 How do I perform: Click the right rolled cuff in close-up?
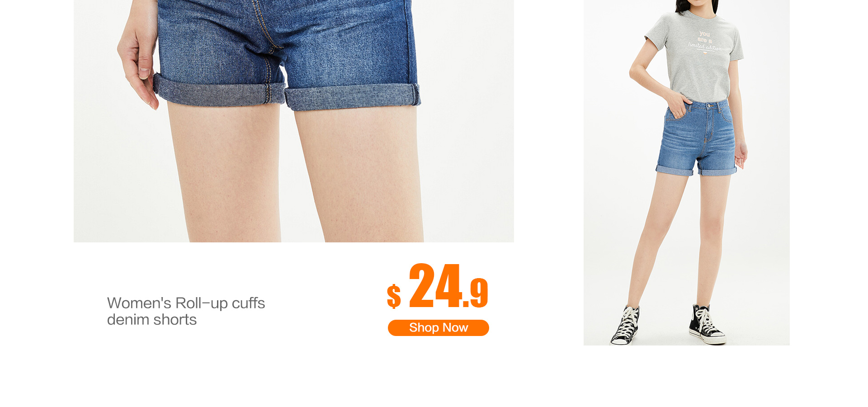tap(352, 97)
